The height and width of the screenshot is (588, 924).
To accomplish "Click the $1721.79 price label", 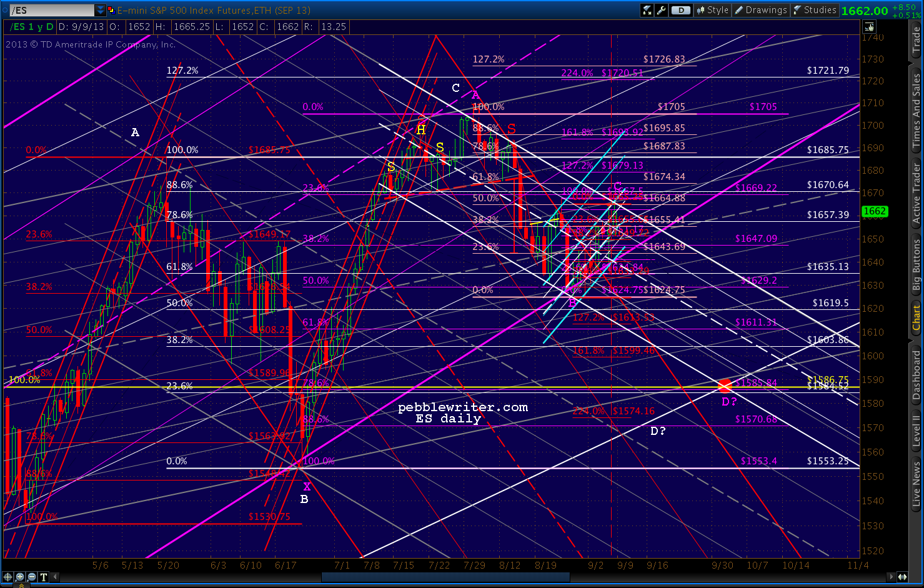I will (x=828, y=71).
